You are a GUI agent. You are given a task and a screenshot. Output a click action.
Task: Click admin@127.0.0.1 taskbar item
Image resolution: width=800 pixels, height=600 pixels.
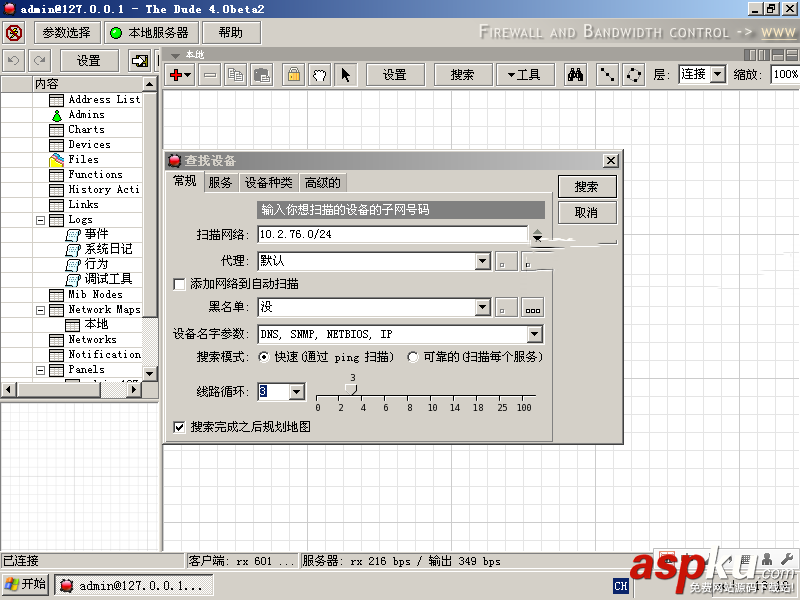(134, 585)
